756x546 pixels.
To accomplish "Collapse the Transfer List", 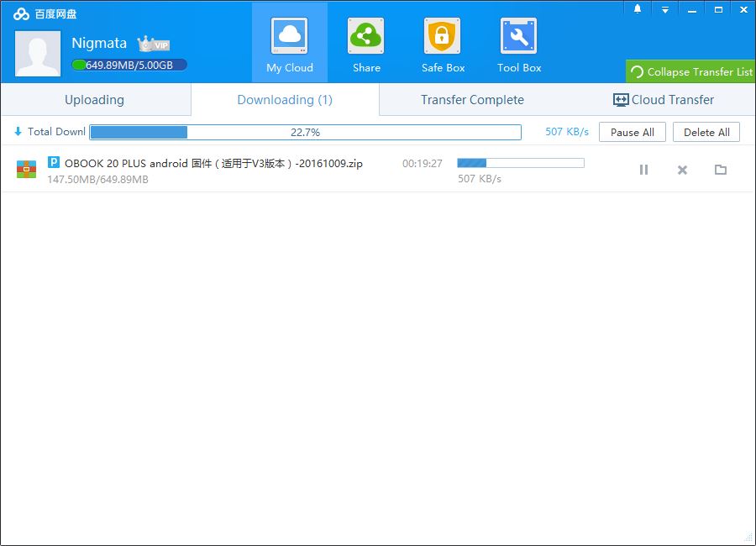I will (690, 71).
